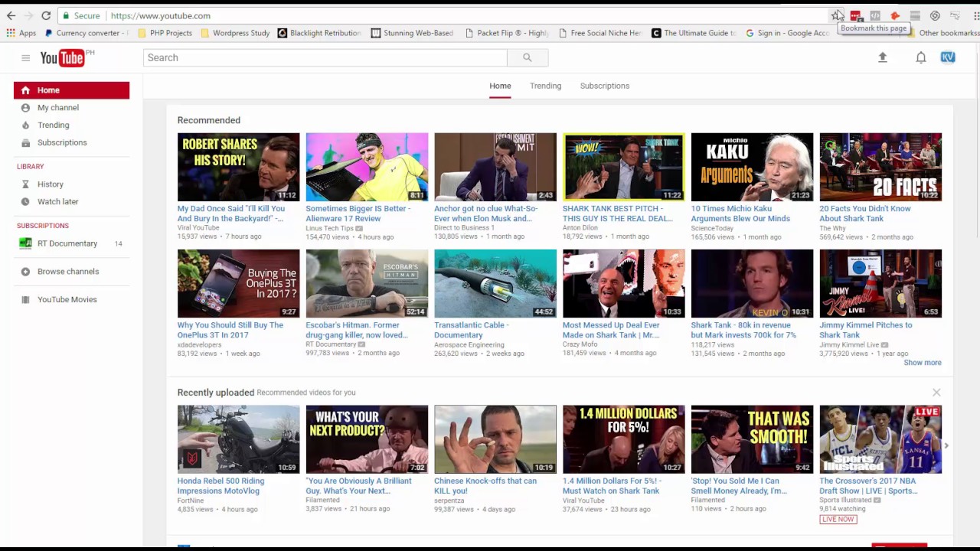Open Linus Tech Tips channel link
The image size is (980, 551).
pyautogui.click(x=329, y=228)
